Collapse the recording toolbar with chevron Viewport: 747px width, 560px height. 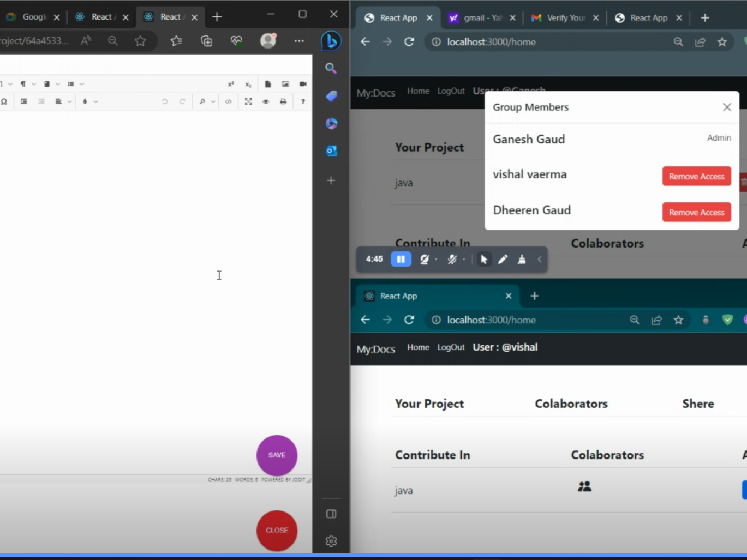(x=540, y=260)
